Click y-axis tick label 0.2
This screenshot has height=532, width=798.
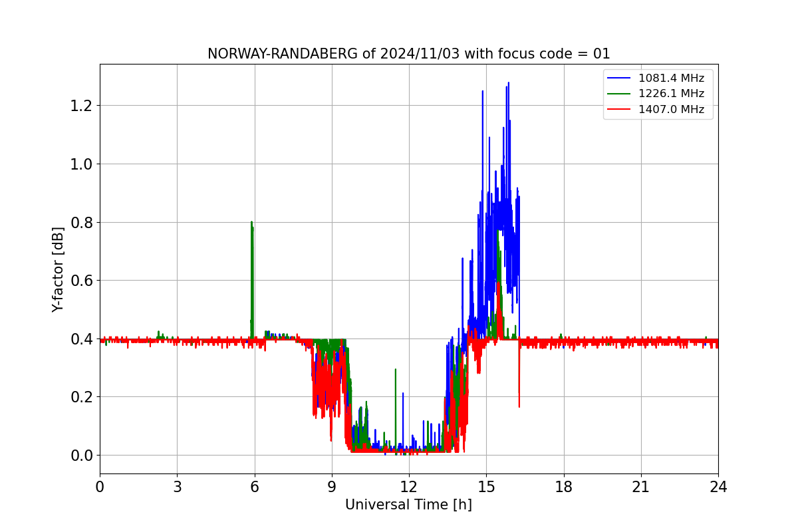pos(81,397)
